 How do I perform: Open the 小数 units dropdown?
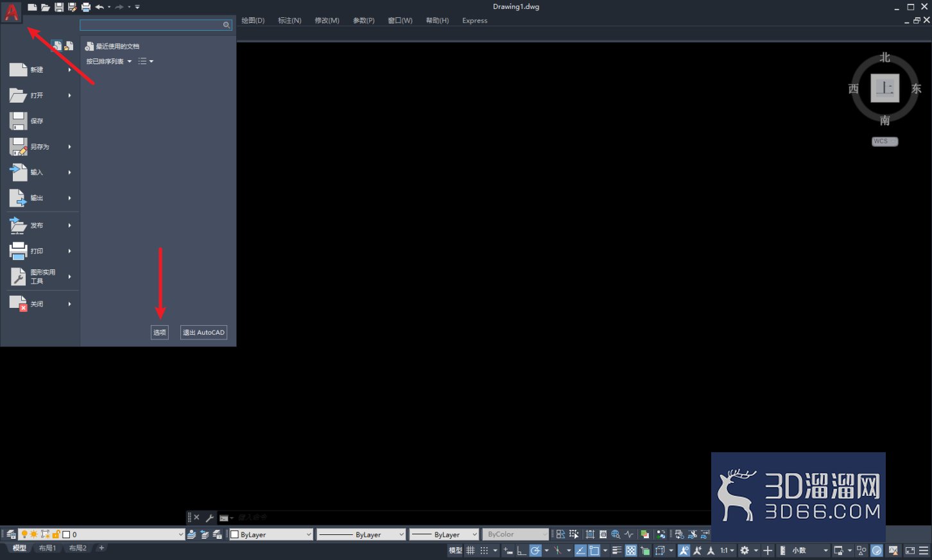coord(810,550)
